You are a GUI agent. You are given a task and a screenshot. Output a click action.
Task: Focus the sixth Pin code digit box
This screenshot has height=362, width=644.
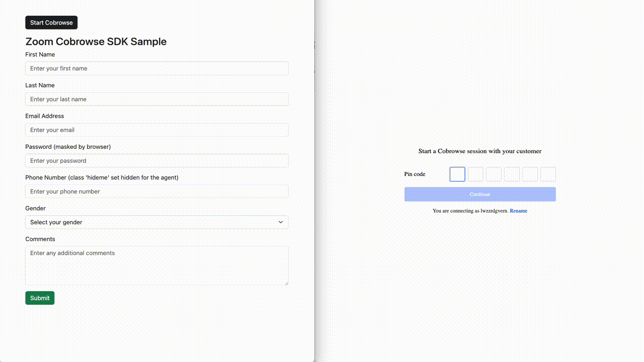tap(548, 174)
